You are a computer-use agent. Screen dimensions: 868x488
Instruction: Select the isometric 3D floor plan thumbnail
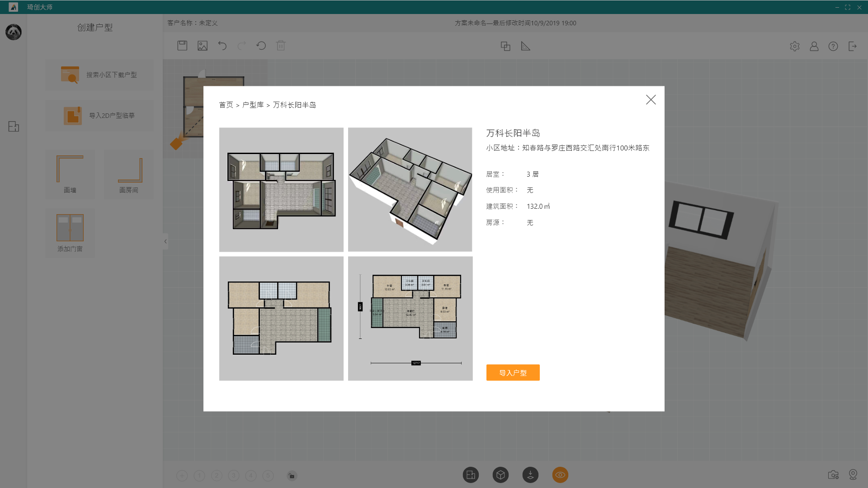click(410, 189)
